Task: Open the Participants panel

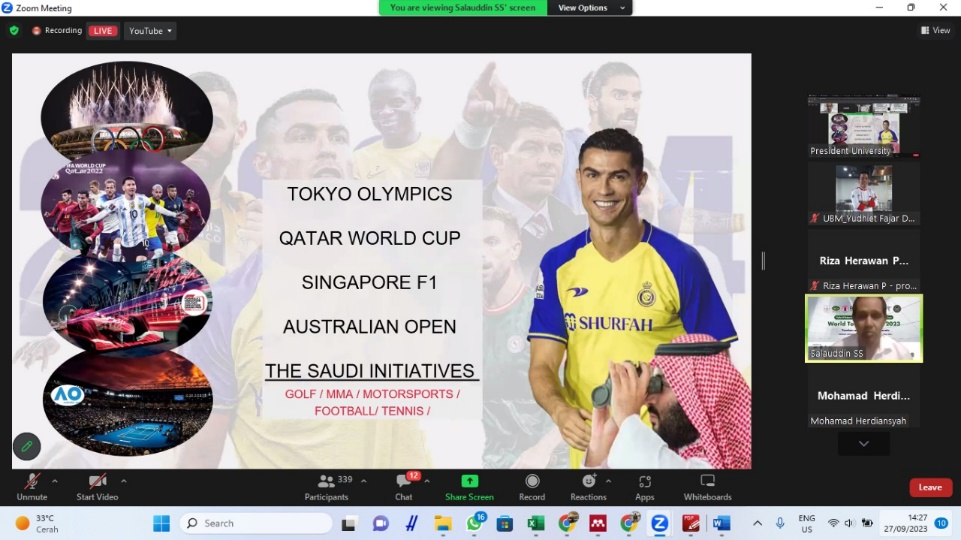Action: click(327, 487)
